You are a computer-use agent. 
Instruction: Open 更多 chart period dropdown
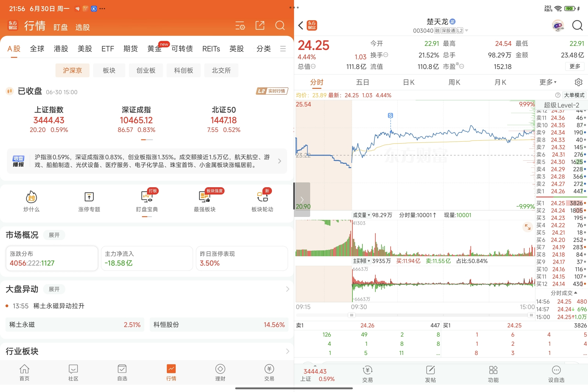tap(548, 82)
